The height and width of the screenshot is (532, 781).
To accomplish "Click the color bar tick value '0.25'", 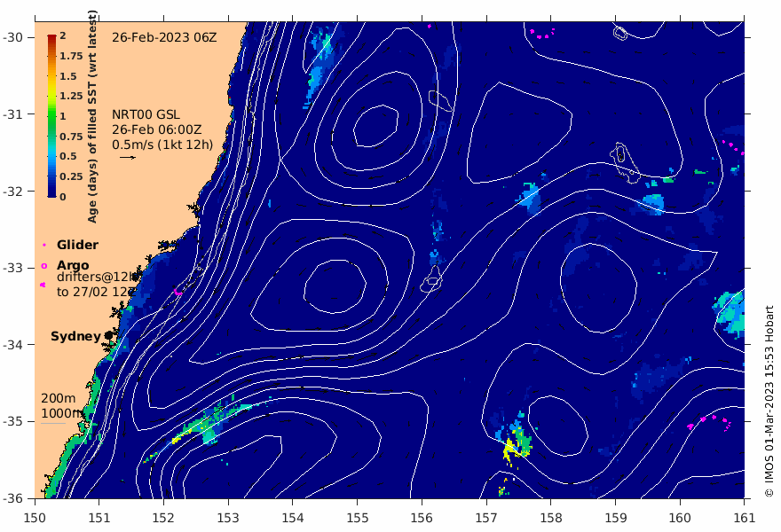I will pyautogui.click(x=71, y=176).
